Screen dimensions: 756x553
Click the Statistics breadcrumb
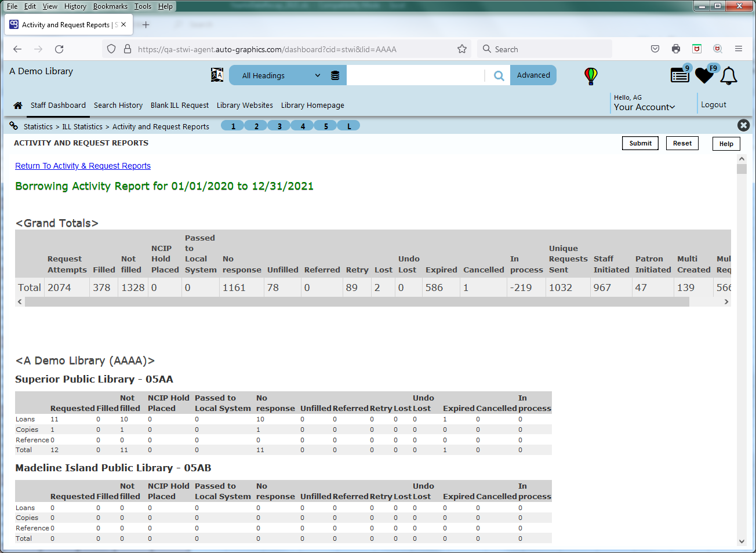point(38,126)
